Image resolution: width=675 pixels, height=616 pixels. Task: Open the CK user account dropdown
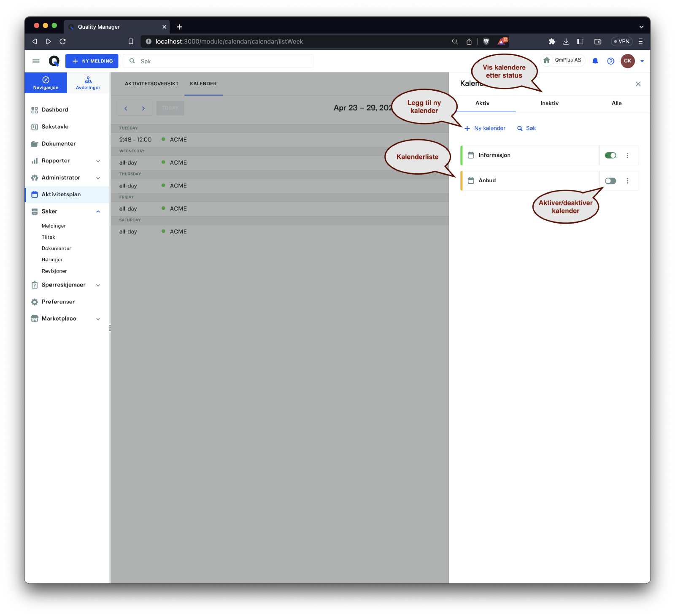[x=642, y=61]
